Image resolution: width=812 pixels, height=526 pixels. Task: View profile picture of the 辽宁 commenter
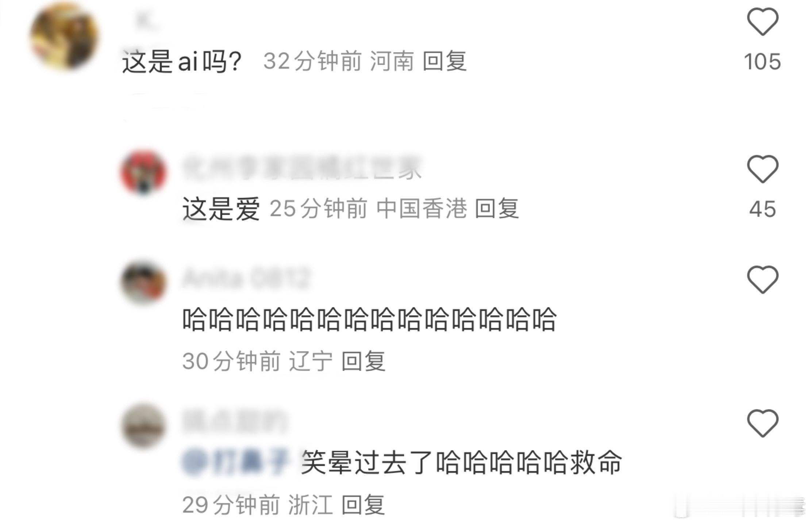pos(143,283)
